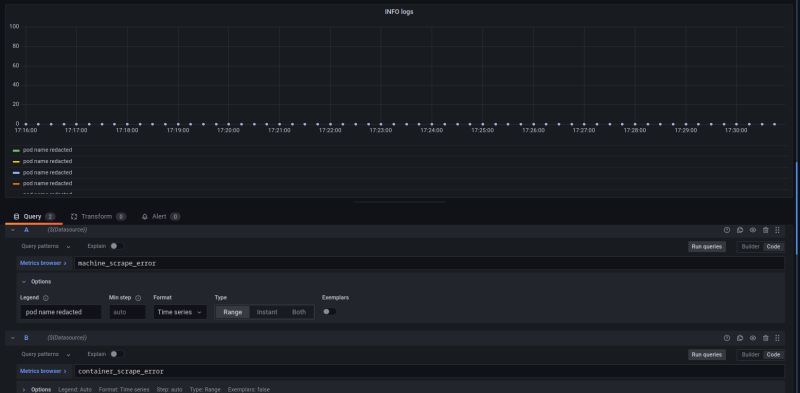Image resolution: width=800 pixels, height=393 pixels.
Task: Click the Min step auto input
Action: [x=127, y=312]
